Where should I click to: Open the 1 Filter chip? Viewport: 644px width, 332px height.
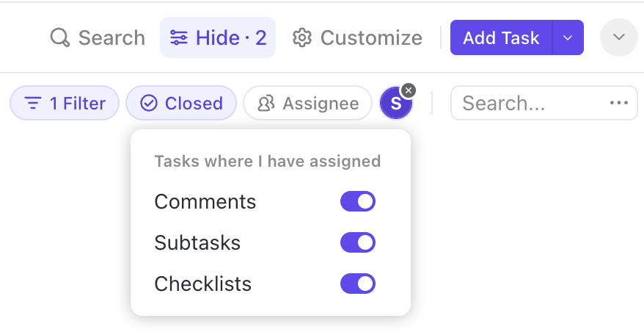pos(64,104)
